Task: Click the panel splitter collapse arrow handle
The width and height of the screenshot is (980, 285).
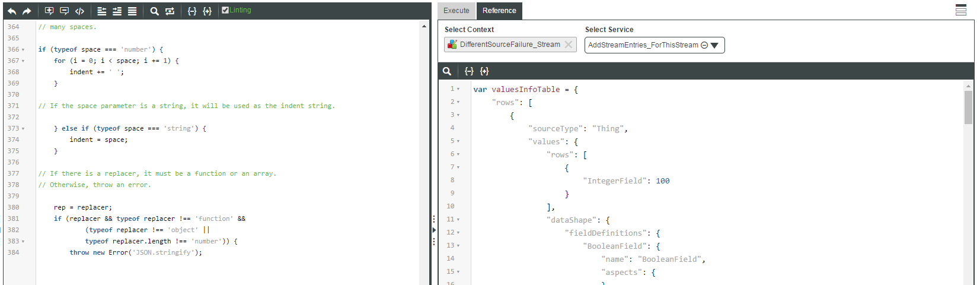Action: coord(434,230)
